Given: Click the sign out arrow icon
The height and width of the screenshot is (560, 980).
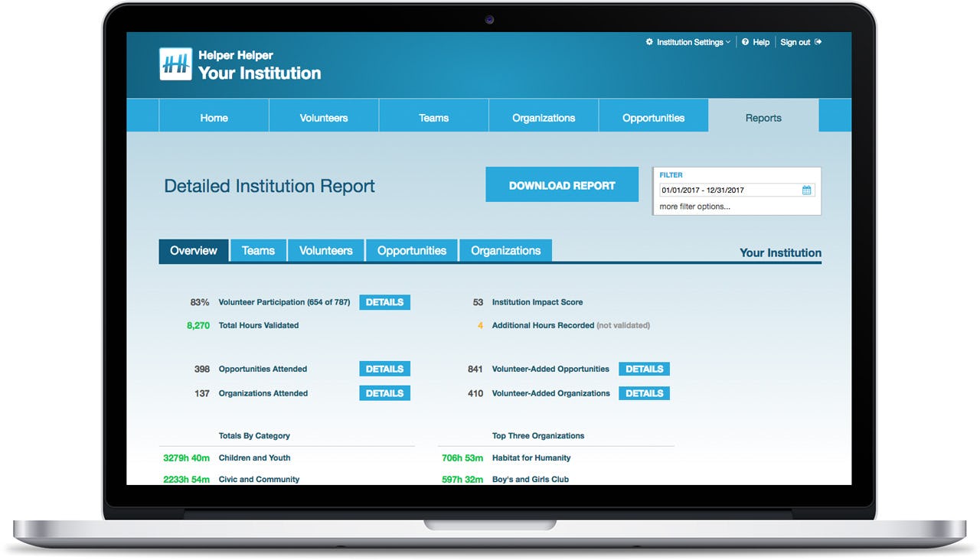Looking at the screenshot, I should point(818,42).
